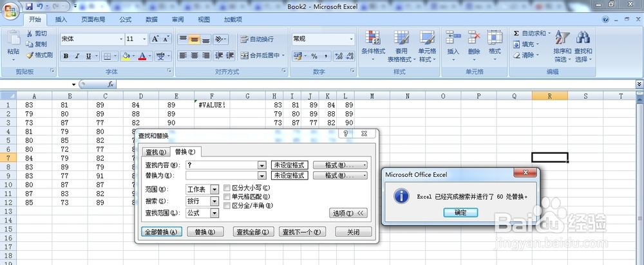The width and height of the screenshot is (644, 265).
Task: Switch to 公式 ribbon tab
Action: [x=126, y=19]
